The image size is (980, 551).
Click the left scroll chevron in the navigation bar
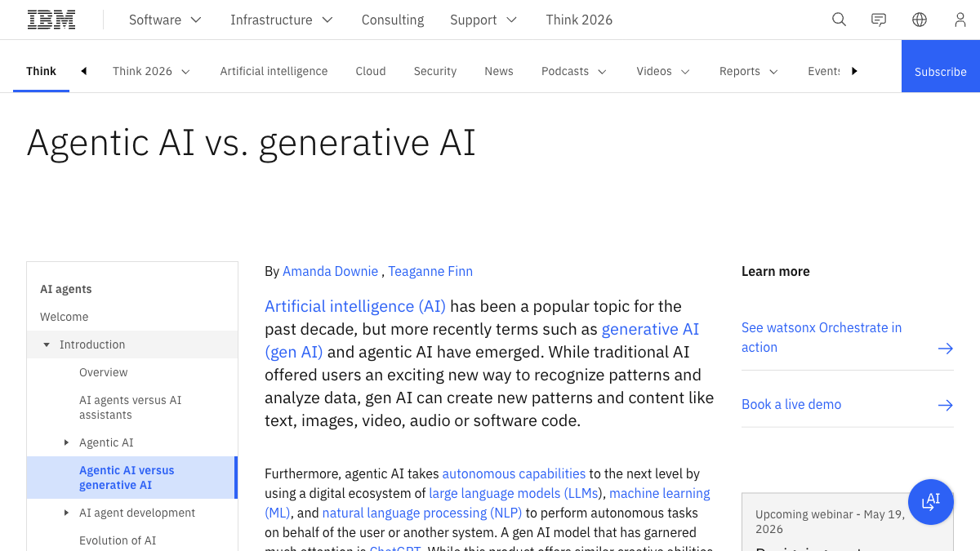[83, 71]
